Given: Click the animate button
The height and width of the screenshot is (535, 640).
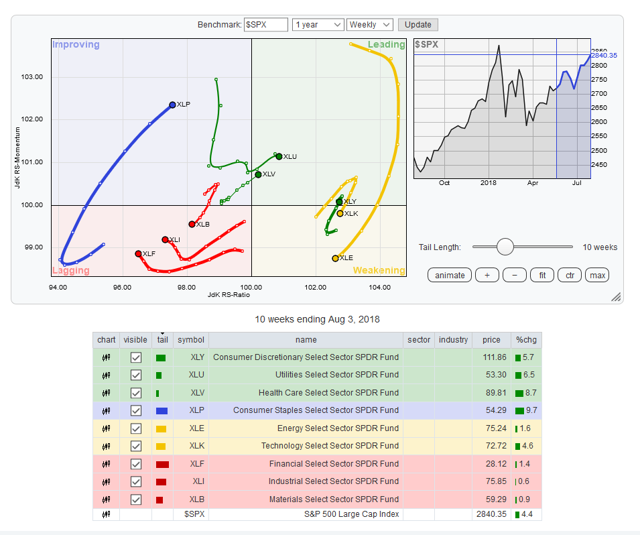Looking at the screenshot, I should (x=449, y=275).
